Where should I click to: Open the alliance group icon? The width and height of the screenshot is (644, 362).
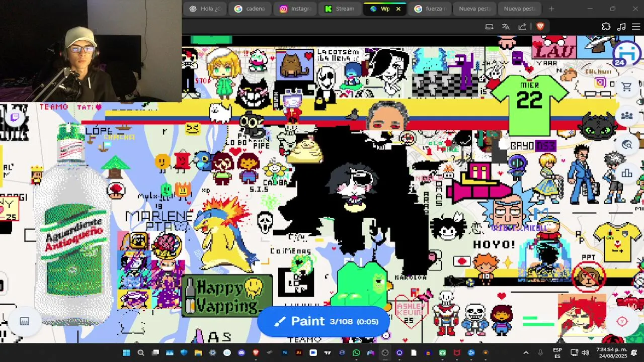pyautogui.click(x=626, y=116)
